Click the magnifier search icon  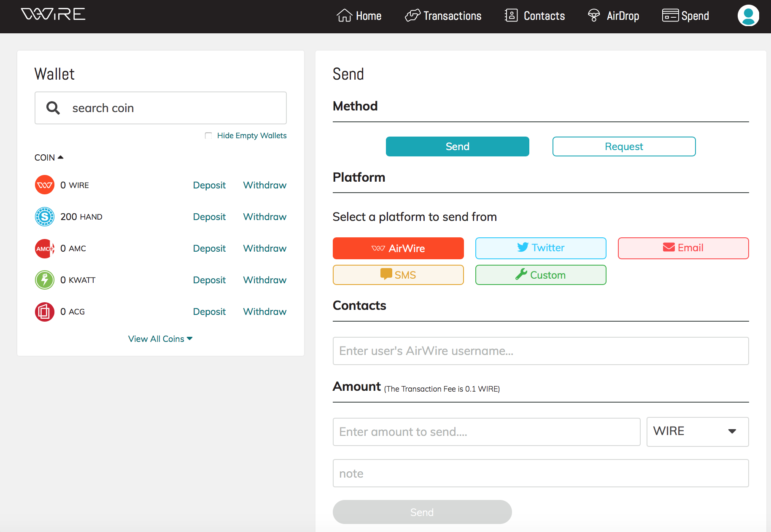53,108
